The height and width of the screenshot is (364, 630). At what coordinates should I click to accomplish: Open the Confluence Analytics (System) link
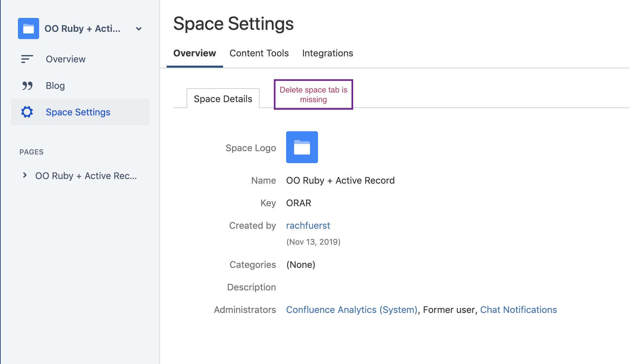click(352, 310)
